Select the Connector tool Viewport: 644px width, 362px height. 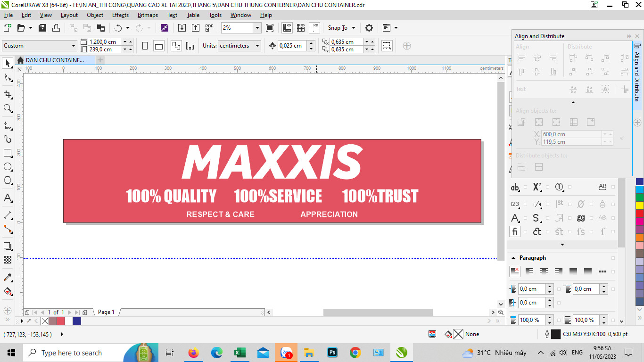tap(8, 229)
